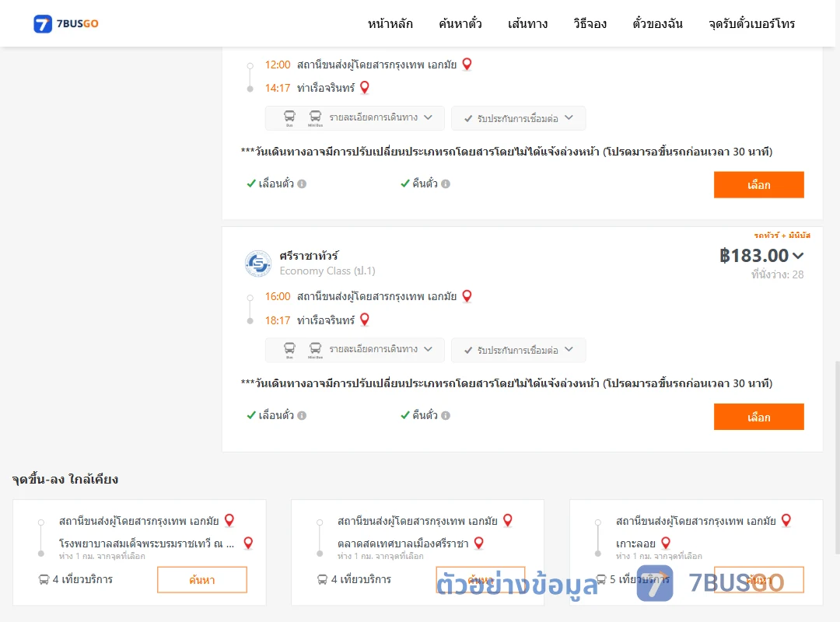Click the Ekkamai station pin in the เกาะลอย nearby card
The width and height of the screenshot is (840, 622).
(x=786, y=520)
